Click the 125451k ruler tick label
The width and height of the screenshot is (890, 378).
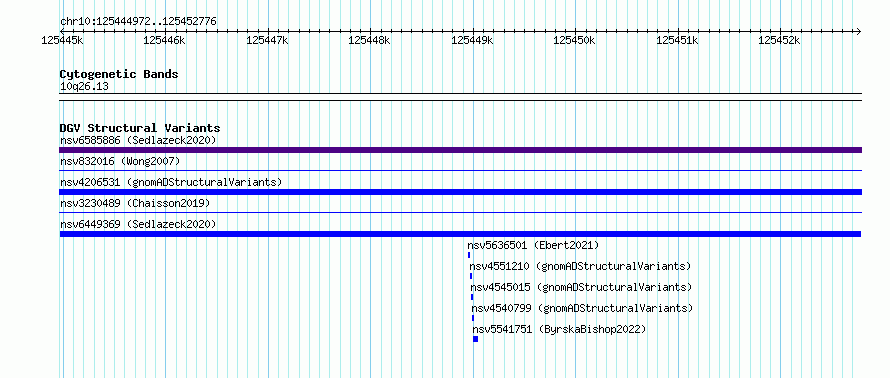[677, 40]
